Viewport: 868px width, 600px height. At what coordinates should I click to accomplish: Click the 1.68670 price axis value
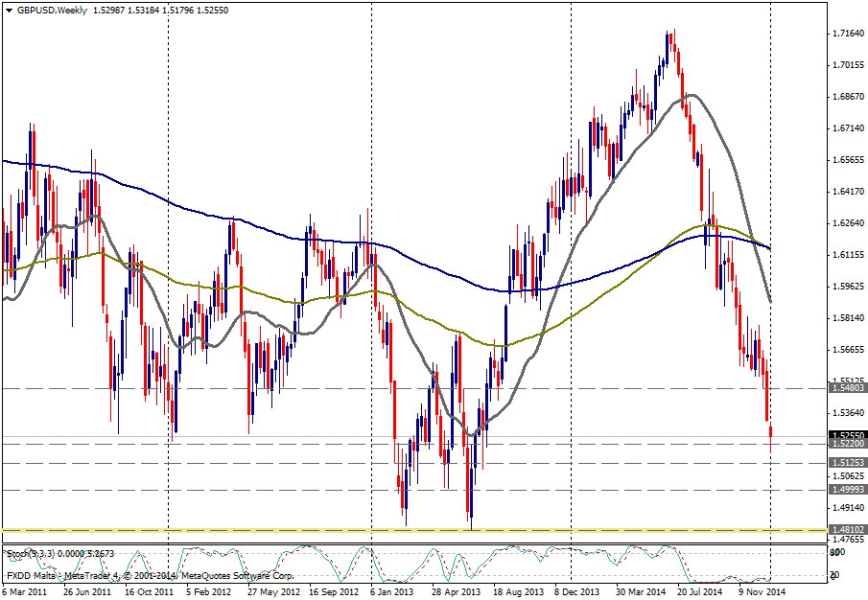pyautogui.click(x=848, y=97)
